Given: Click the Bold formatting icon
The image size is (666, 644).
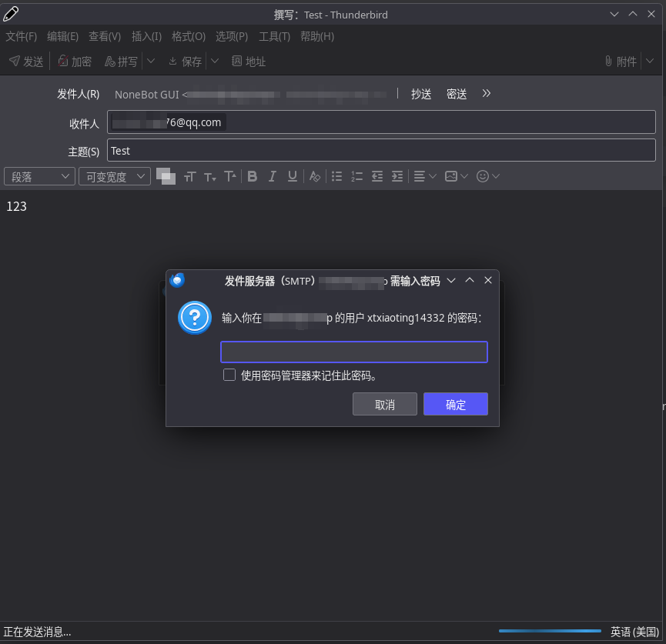Looking at the screenshot, I should tap(252, 176).
